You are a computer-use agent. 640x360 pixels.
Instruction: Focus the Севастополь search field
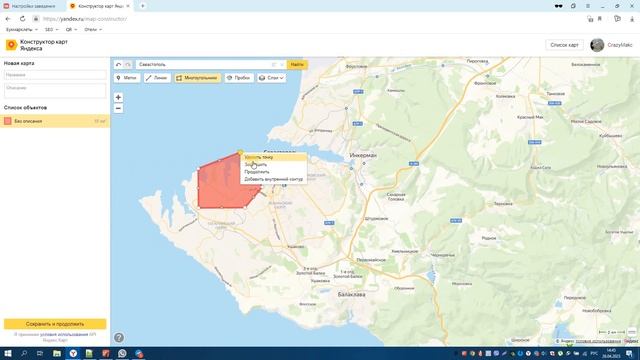point(204,64)
